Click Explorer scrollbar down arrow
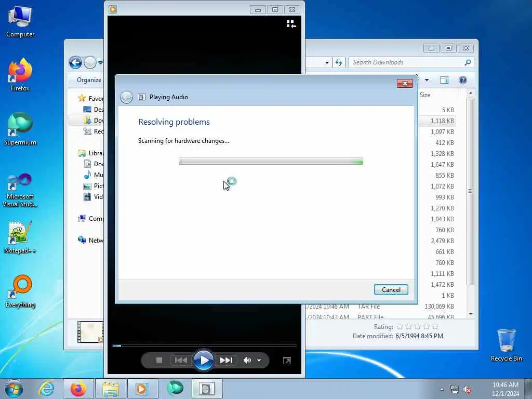Screen dimensions: 532x399 coord(471,314)
